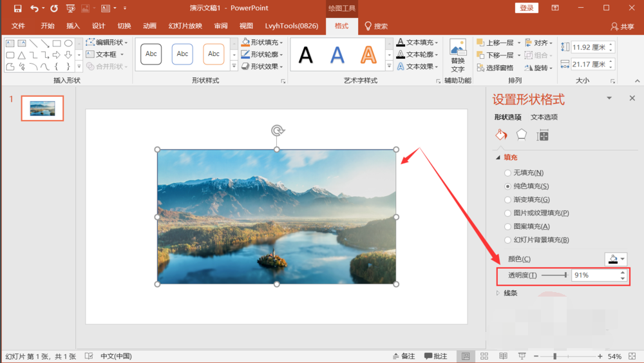Viewport: 644px width, 363px height.
Task: Open the Size & Properties icon tab
Action: (543, 135)
